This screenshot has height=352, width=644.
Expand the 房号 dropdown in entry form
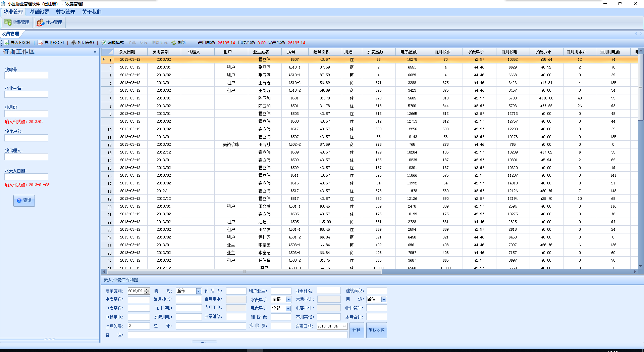click(199, 291)
